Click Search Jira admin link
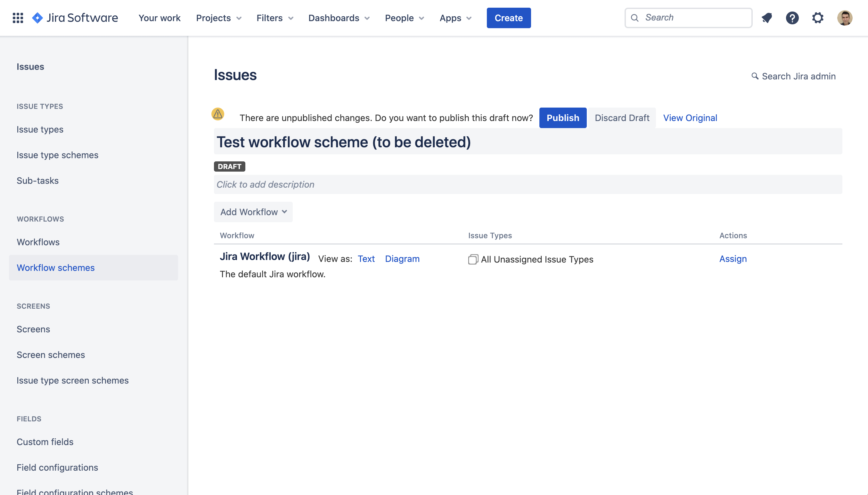The image size is (868, 495). (x=794, y=76)
